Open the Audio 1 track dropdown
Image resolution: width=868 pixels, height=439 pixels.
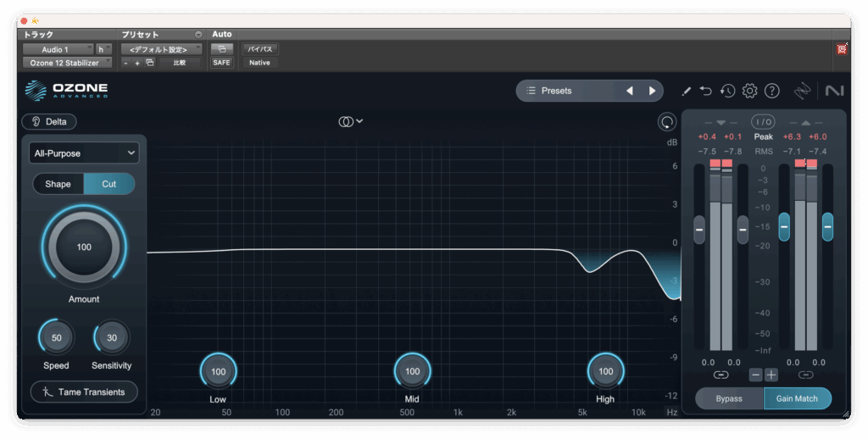[x=57, y=49]
